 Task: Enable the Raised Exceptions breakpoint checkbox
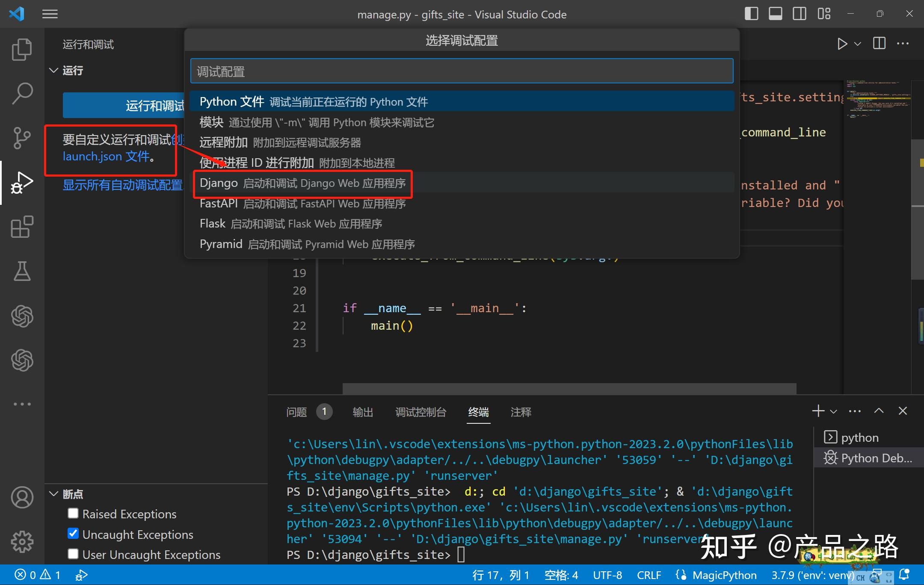pyautogui.click(x=73, y=513)
